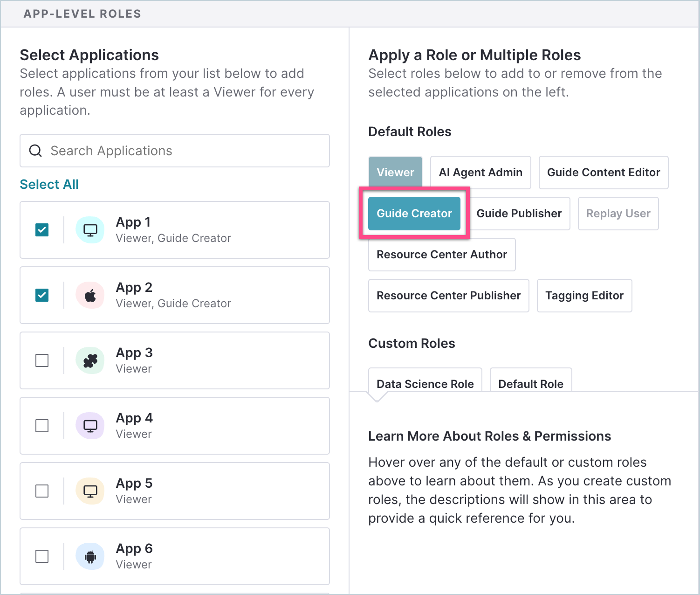700x595 pixels.
Task: Click Apply a Role or Multiple Roles heading
Action: 474,55
